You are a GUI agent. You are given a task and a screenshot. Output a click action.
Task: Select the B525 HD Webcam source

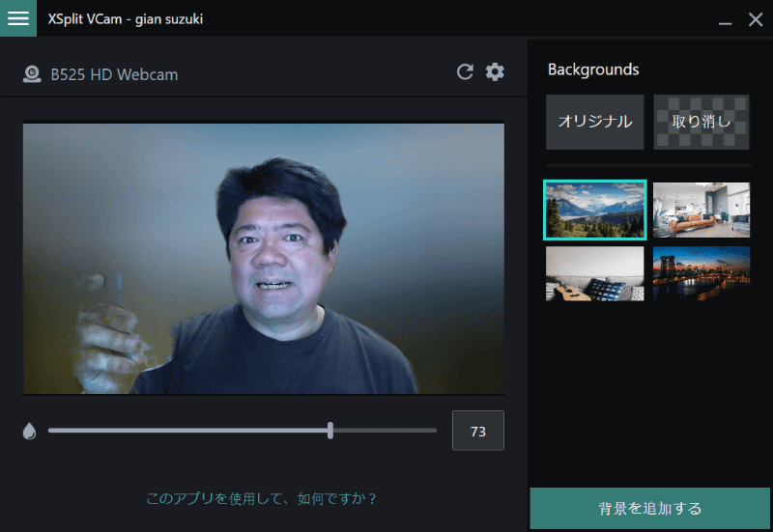114,74
